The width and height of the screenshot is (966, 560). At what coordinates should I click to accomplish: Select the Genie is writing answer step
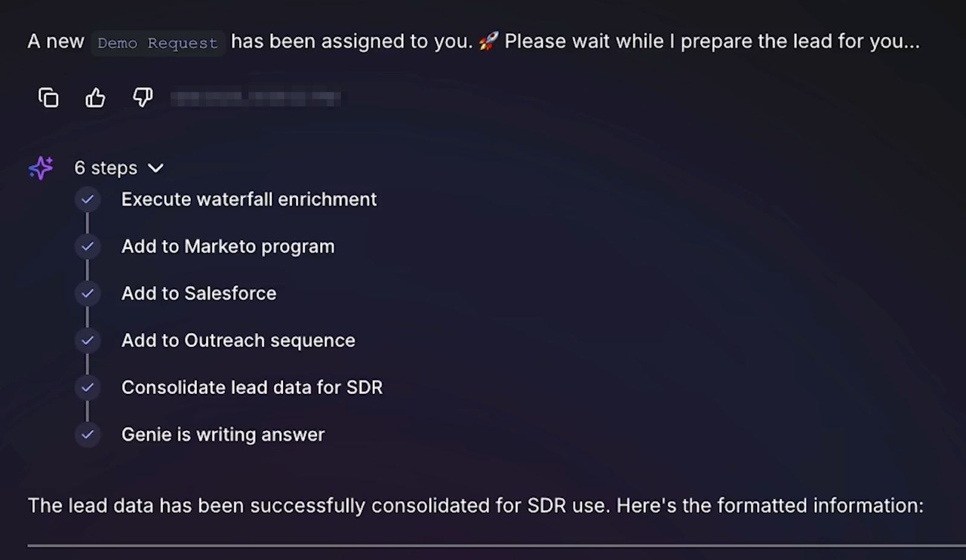coord(223,434)
